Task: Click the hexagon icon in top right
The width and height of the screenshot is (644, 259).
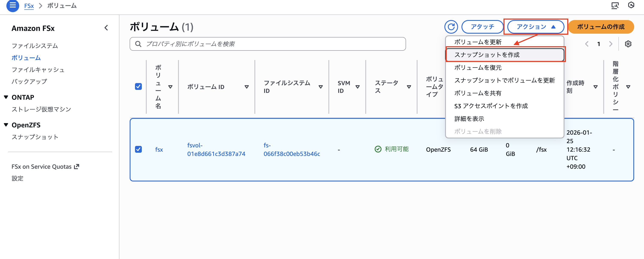Action: (631, 5)
